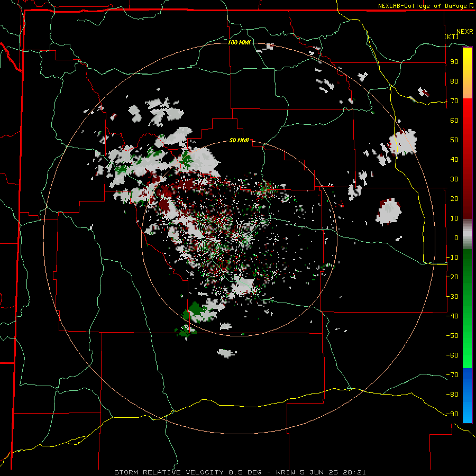
Task: Click the positive 80 scale label
Action: (x=454, y=81)
